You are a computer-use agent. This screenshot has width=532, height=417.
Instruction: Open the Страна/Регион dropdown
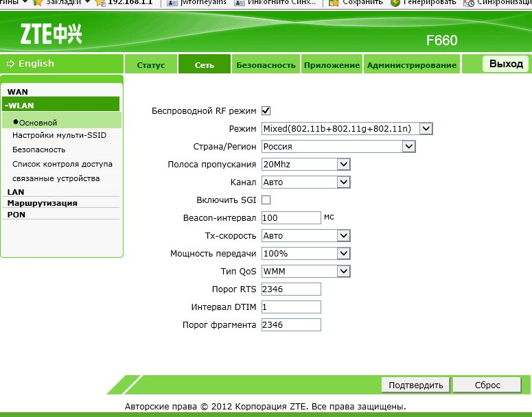[338, 147]
